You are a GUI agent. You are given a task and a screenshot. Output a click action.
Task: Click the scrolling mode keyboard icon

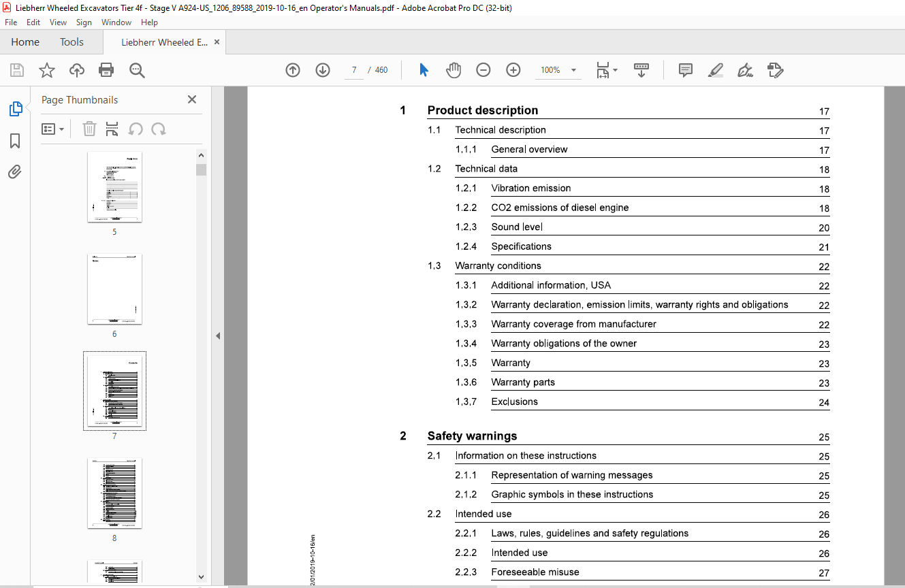click(641, 70)
